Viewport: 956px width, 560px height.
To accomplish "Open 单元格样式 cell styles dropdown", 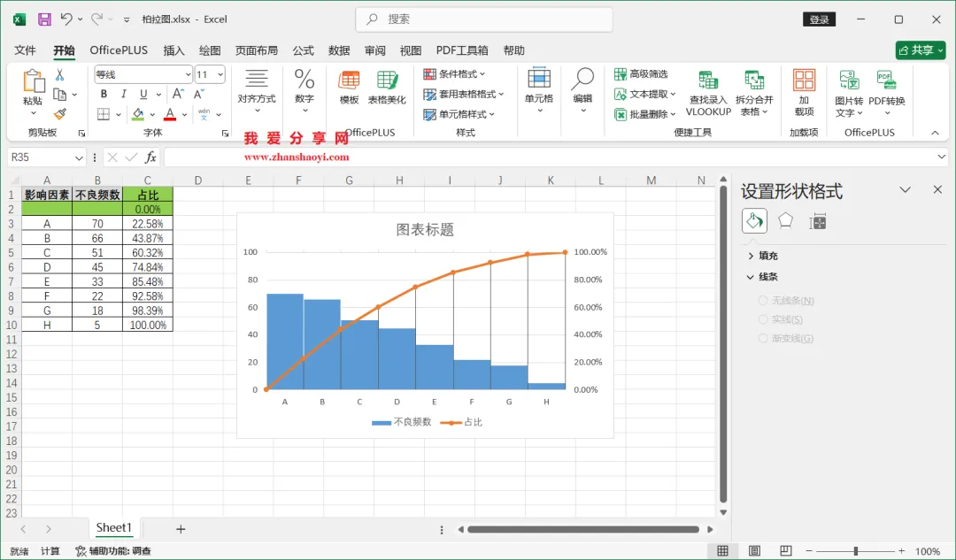I will (459, 114).
